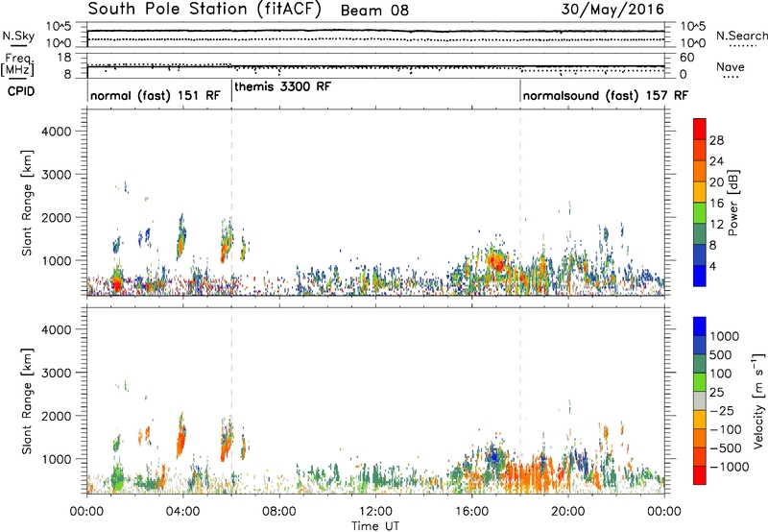The image size is (768, 532).
Task: Click the date '30/May/2016'
Action: point(612,10)
